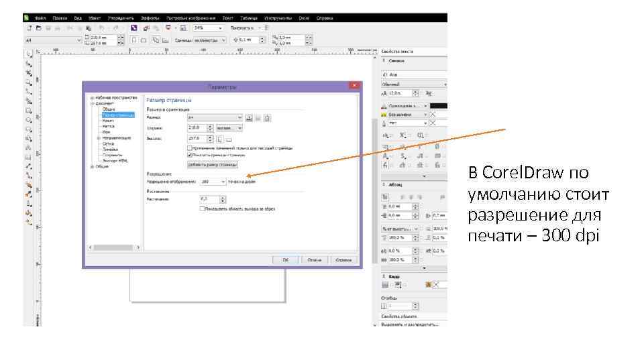Open the Таблица menu
Viewport: 644px width, 362px height.
248,18
